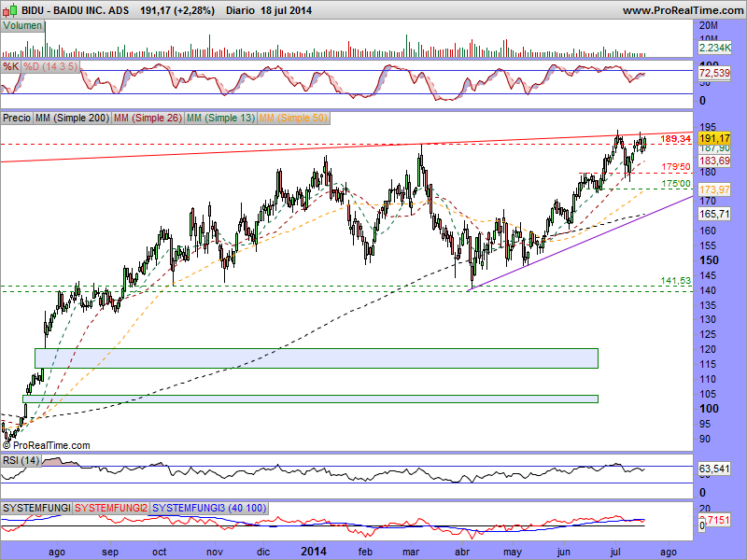Click the 72,539 stochastic value

714,73
